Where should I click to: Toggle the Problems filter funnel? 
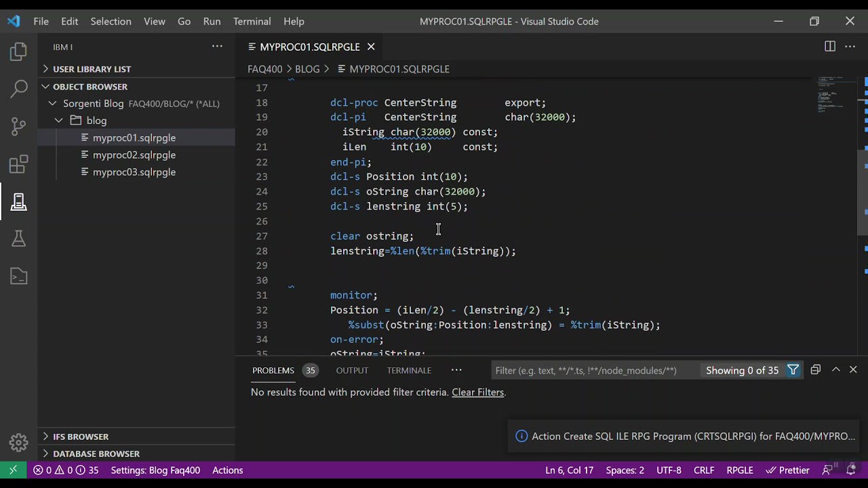point(793,370)
